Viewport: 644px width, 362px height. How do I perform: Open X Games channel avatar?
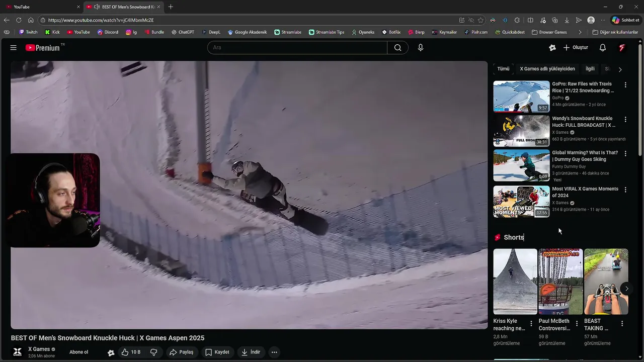point(18,352)
